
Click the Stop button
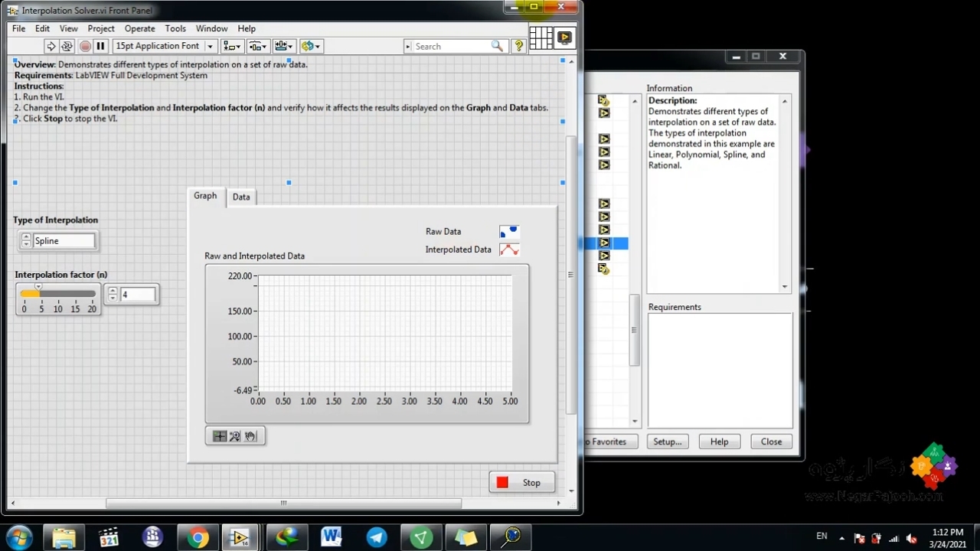pyautogui.click(x=521, y=482)
